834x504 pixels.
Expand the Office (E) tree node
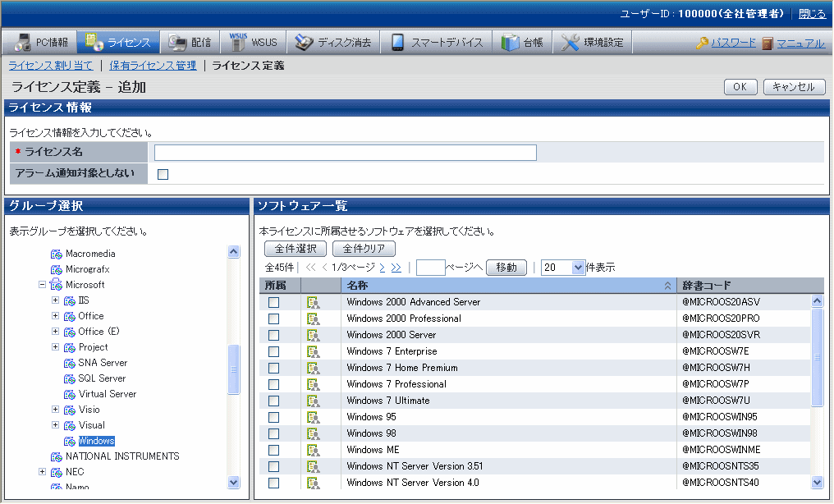click(x=55, y=332)
